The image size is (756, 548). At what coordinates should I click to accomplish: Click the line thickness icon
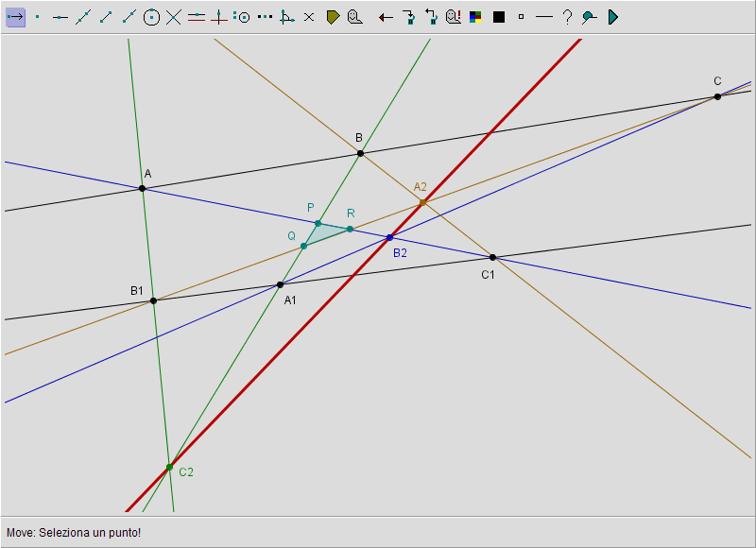pyautogui.click(x=544, y=17)
